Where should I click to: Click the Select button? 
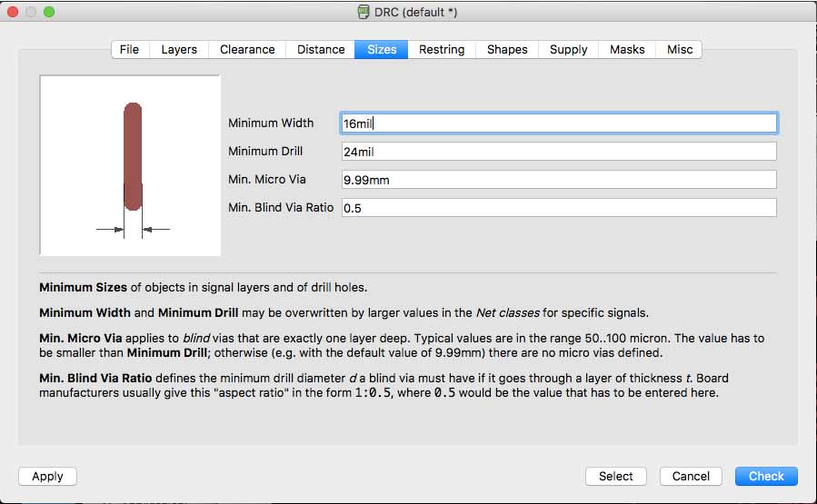[x=616, y=477]
